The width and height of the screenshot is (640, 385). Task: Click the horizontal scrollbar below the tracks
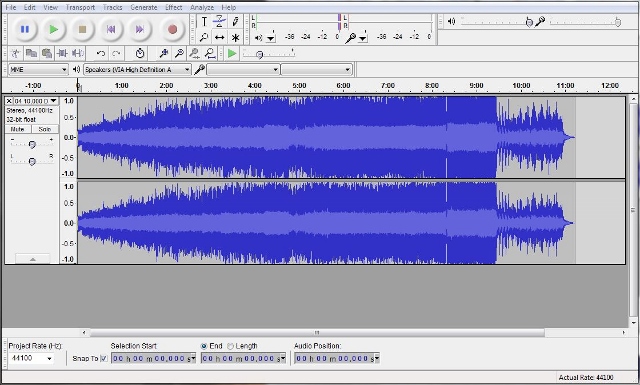click(317, 333)
